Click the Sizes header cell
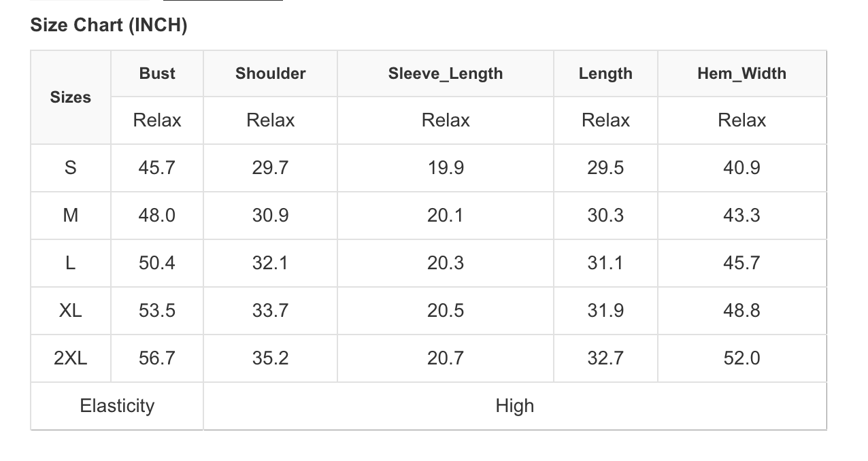The height and width of the screenshot is (461, 868). [x=71, y=97]
